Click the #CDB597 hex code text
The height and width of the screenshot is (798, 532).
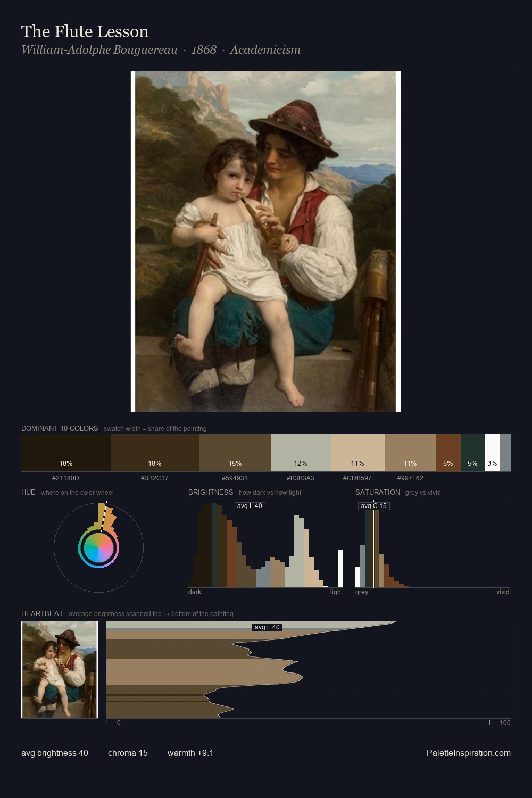pos(358,478)
